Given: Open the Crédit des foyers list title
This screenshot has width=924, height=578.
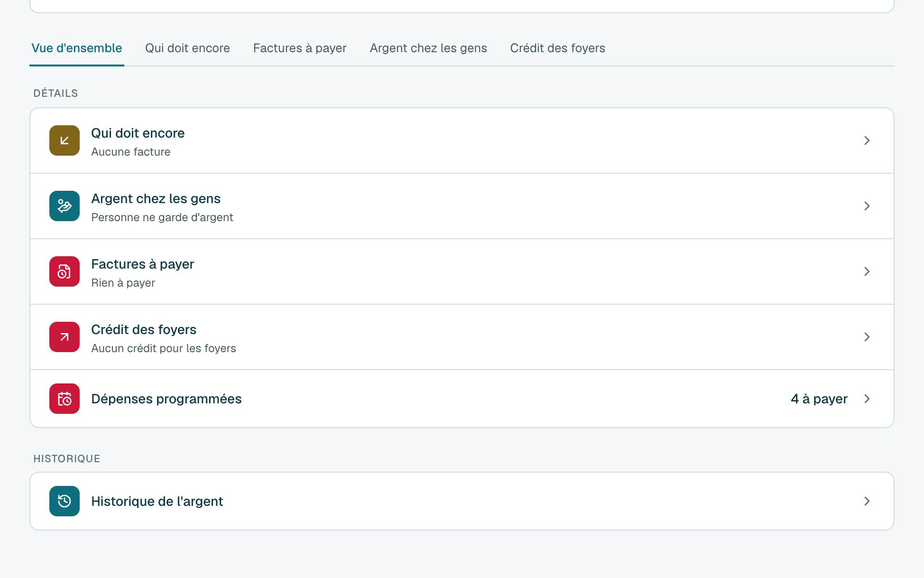Looking at the screenshot, I should pos(143,329).
